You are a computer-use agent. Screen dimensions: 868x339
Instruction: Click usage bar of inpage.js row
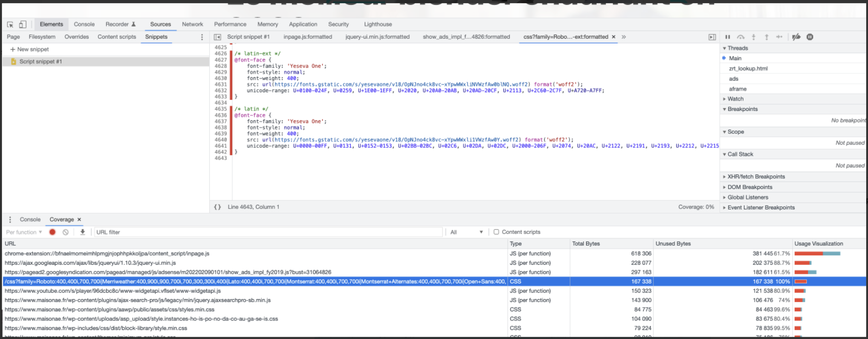817,253
